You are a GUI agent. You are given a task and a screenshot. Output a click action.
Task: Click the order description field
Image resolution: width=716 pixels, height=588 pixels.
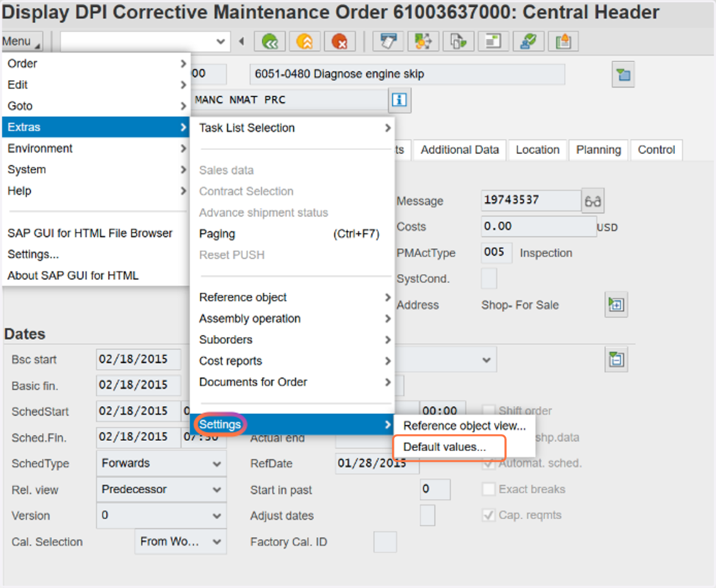407,75
